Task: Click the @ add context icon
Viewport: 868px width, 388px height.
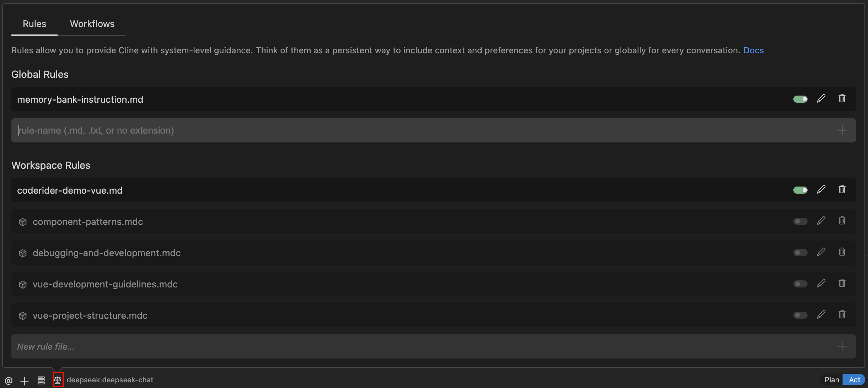Action: pyautogui.click(x=9, y=381)
